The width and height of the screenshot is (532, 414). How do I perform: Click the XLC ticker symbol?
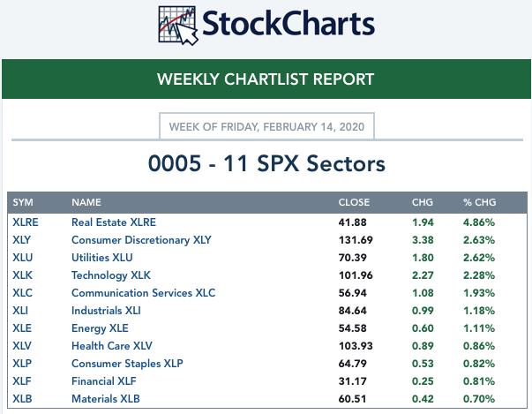click(22, 293)
